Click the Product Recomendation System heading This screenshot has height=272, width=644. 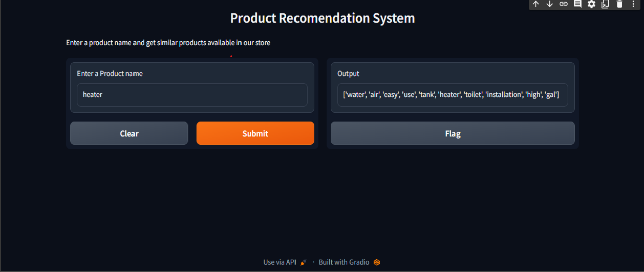322,18
